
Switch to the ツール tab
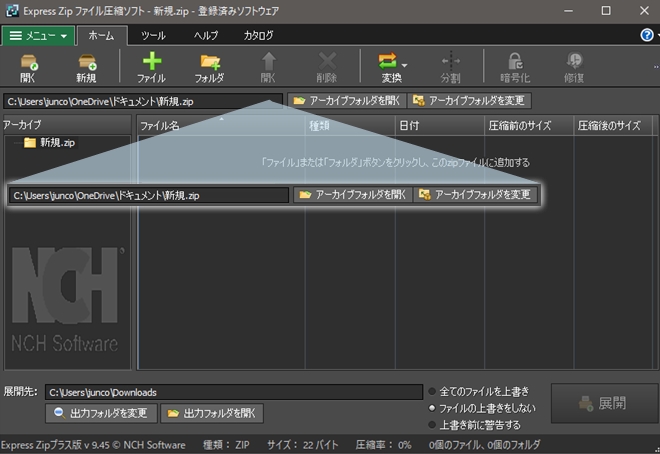click(153, 36)
